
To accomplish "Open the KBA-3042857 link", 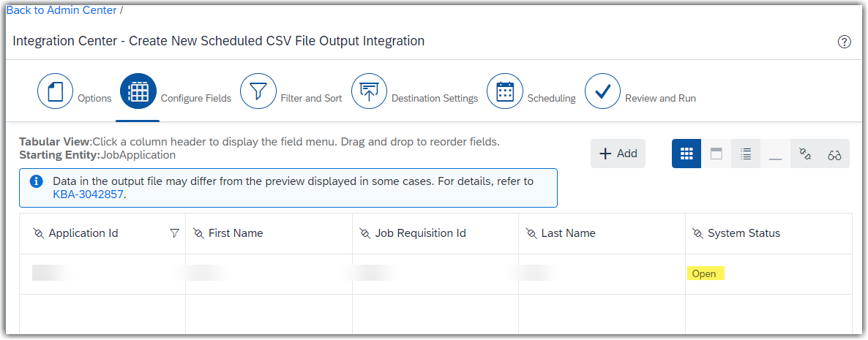I will (x=88, y=194).
